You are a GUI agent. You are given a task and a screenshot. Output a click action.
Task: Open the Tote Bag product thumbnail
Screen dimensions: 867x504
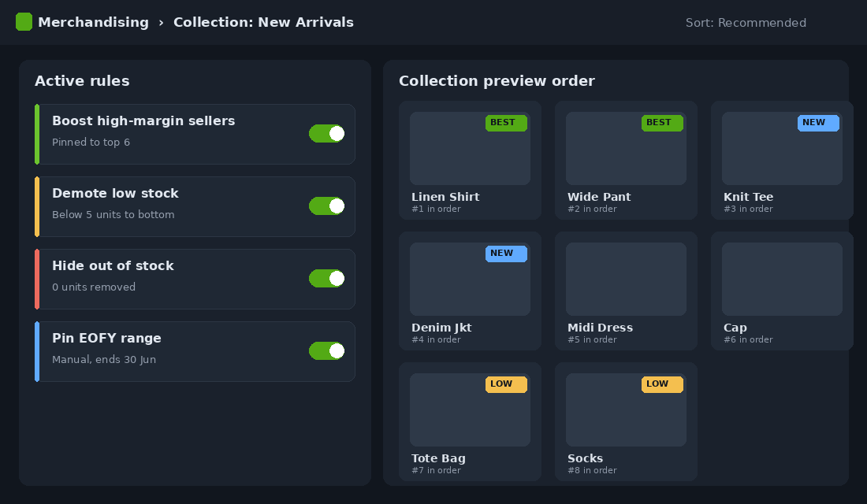470,410
